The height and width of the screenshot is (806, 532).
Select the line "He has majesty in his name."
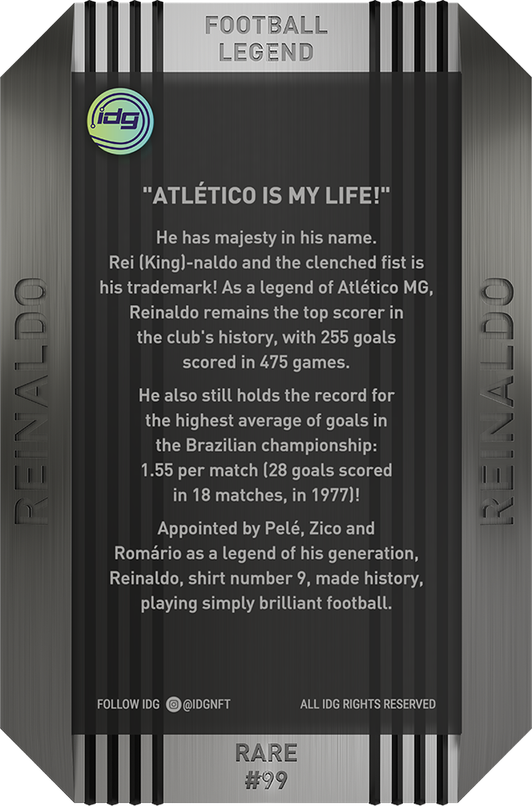coord(266,239)
